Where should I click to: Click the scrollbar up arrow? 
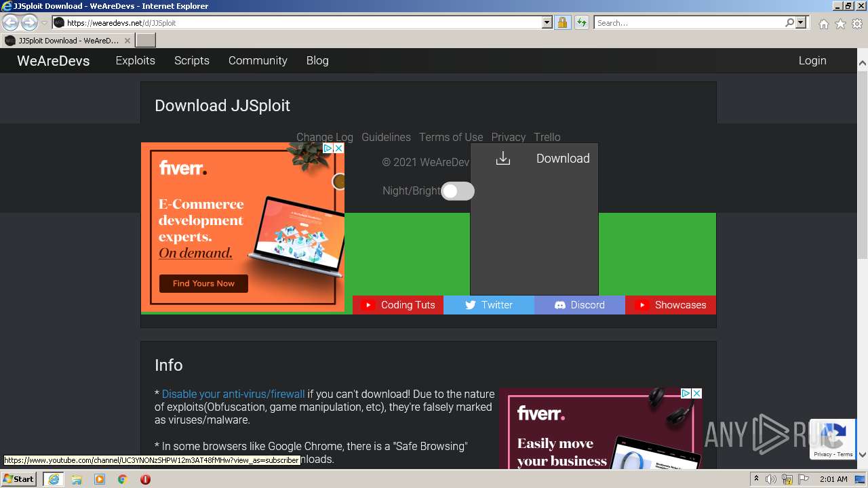(x=863, y=63)
